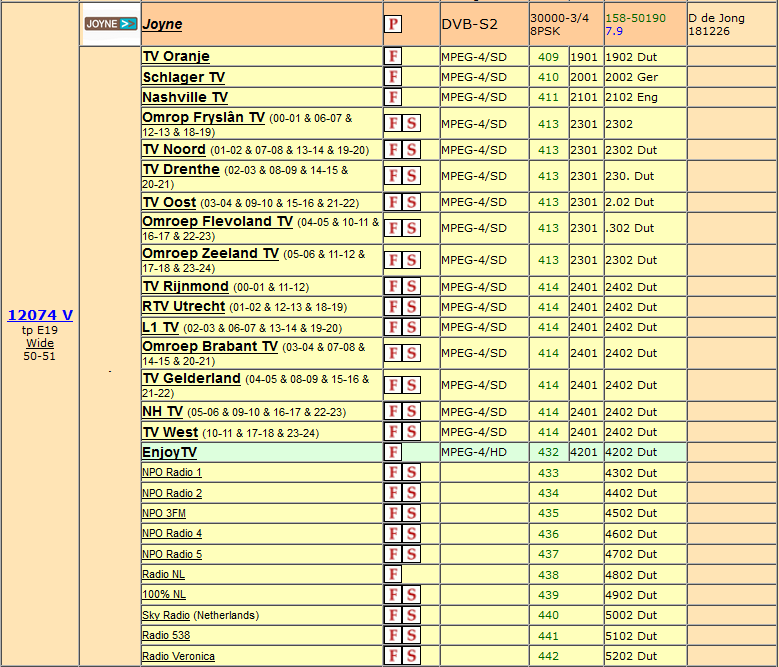Image resolution: width=779 pixels, height=667 pixels.
Task: Open the TV Oranje channel link
Action: click(x=176, y=57)
